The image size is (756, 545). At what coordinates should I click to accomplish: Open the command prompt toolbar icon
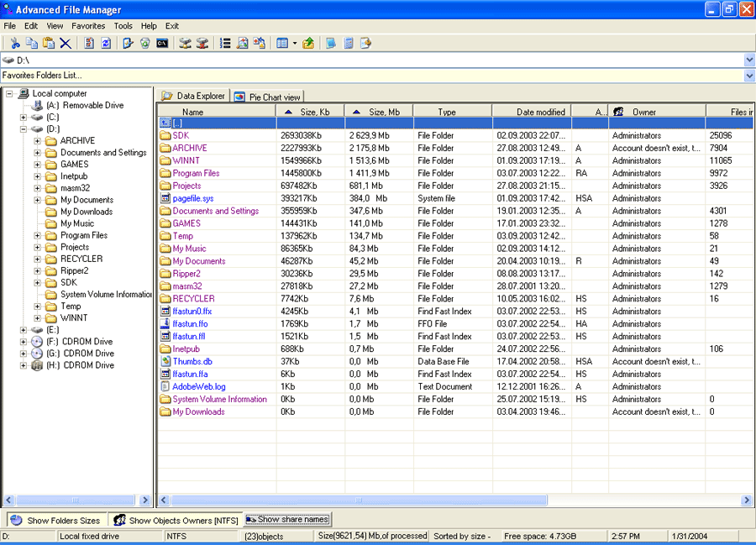pyautogui.click(x=162, y=43)
